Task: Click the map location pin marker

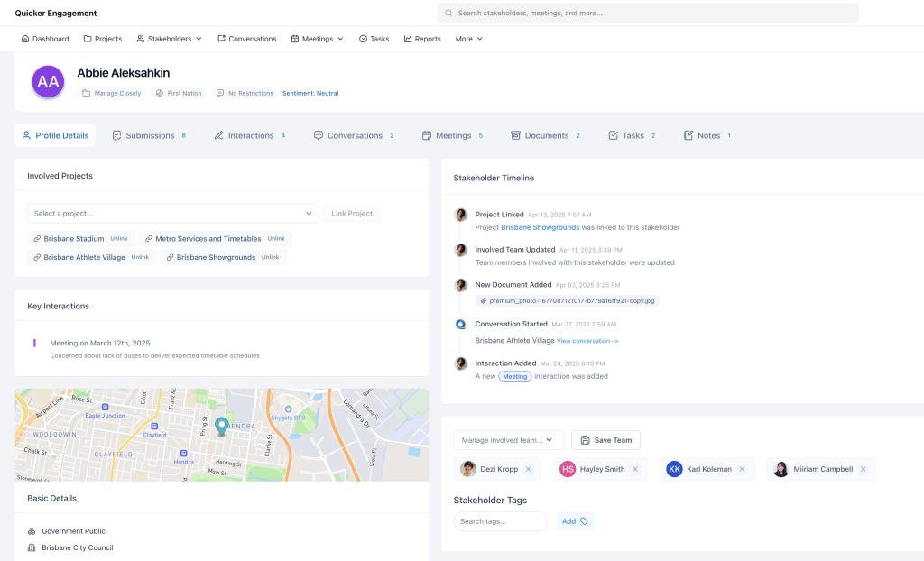Action: click(x=221, y=426)
